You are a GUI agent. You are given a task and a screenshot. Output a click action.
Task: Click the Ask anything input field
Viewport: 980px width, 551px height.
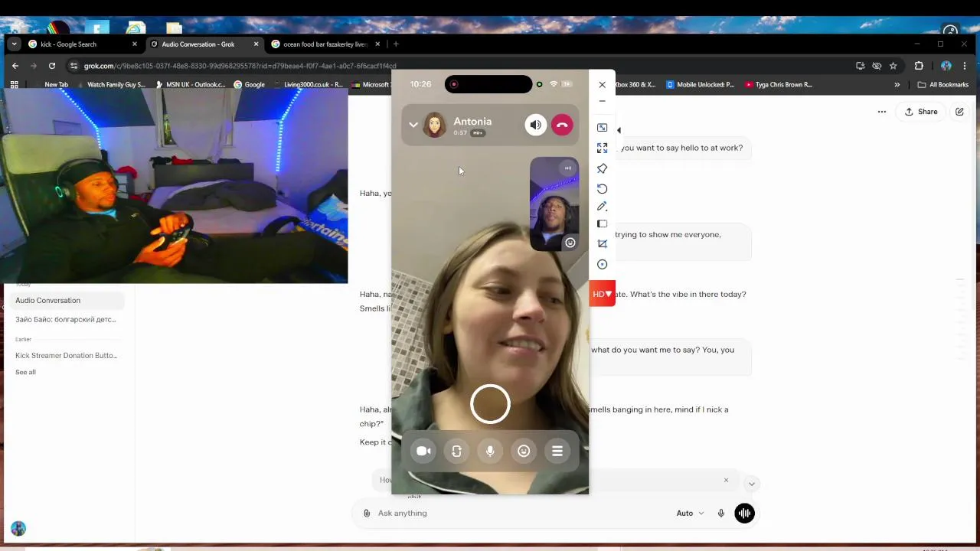coord(521,514)
